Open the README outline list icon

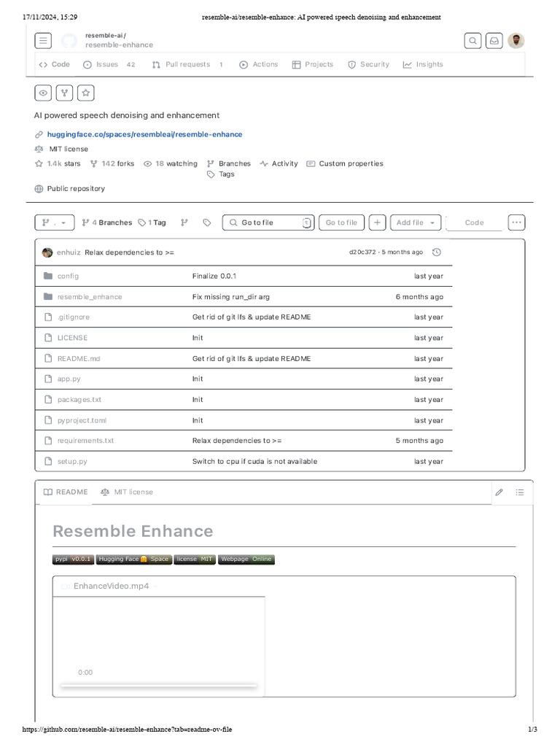point(520,492)
